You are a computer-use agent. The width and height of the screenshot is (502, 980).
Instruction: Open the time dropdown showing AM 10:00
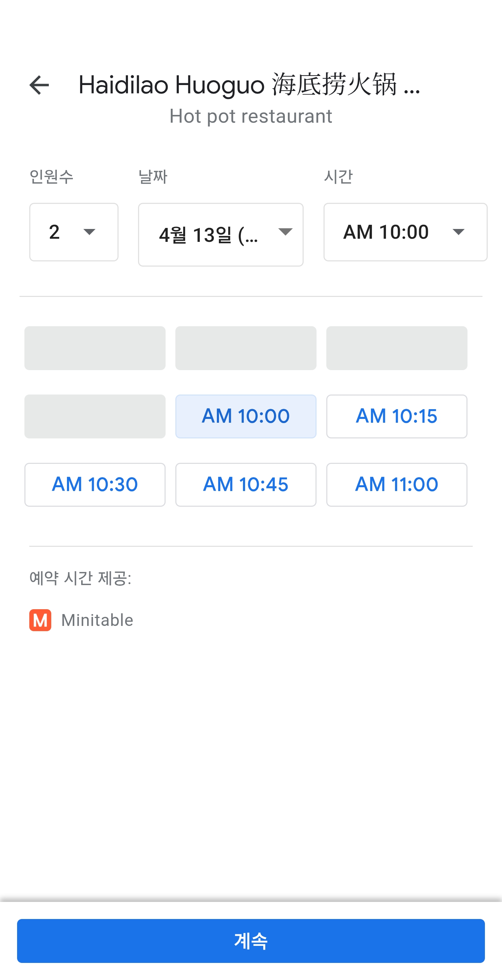point(405,232)
